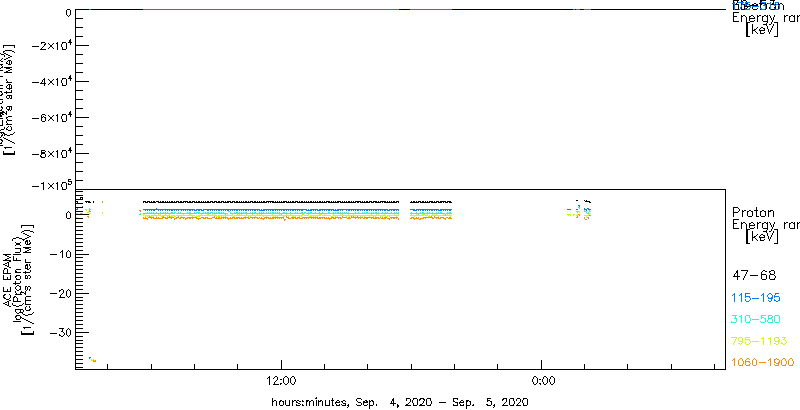Click the -2×10⁴ tick label
800x410 pixels.
51,46
